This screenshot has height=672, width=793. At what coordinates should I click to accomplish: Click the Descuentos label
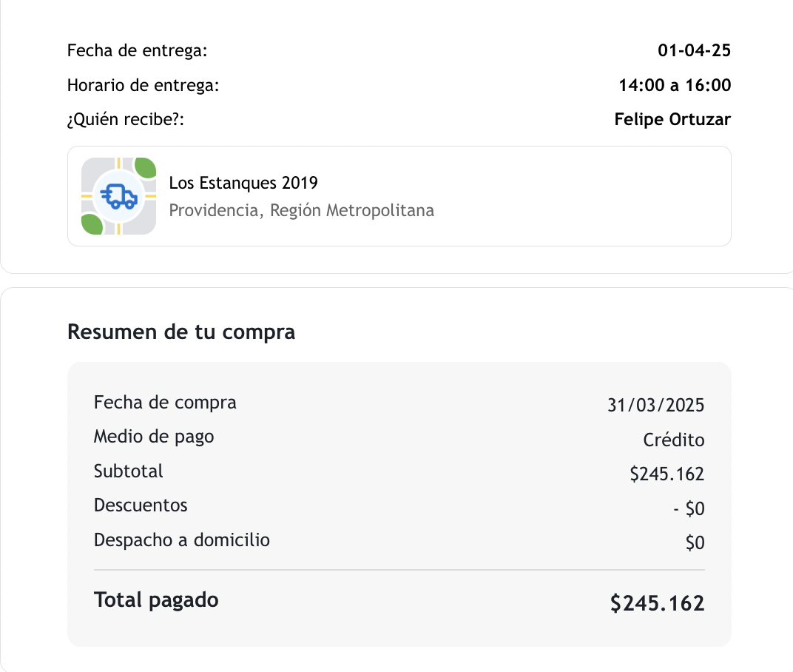pos(141,505)
